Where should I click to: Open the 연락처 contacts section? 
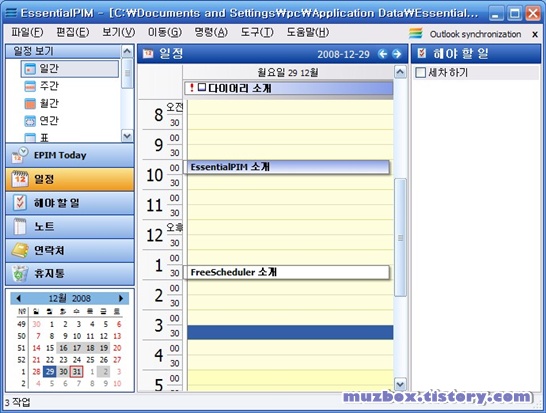click(x=70, y=250)
